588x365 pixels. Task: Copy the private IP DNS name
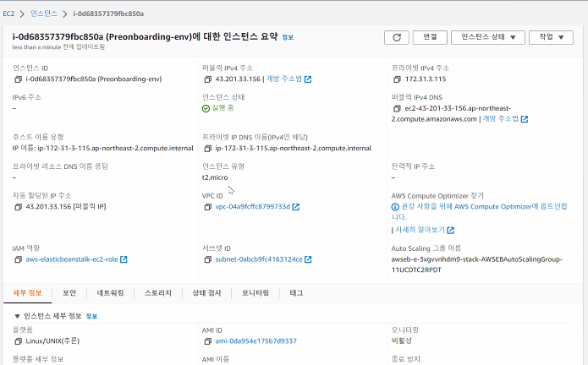(208, 149)
